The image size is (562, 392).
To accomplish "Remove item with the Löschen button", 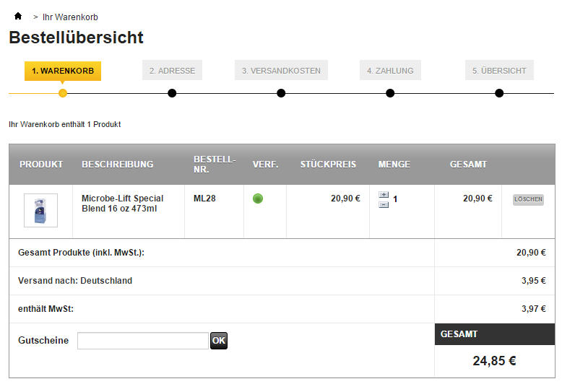I will pos(528,199).
